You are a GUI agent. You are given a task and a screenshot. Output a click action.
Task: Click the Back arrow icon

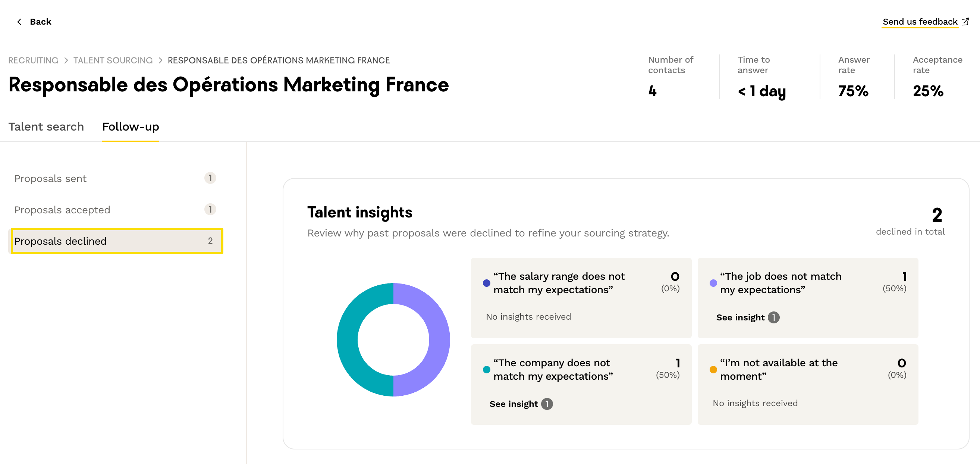pos(19,22)
